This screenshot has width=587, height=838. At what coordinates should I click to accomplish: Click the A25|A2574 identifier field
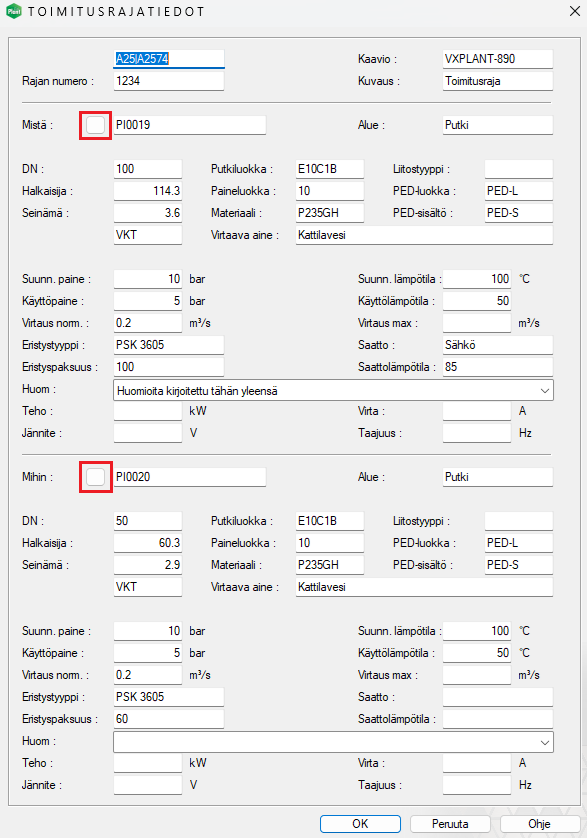point(169,59)
